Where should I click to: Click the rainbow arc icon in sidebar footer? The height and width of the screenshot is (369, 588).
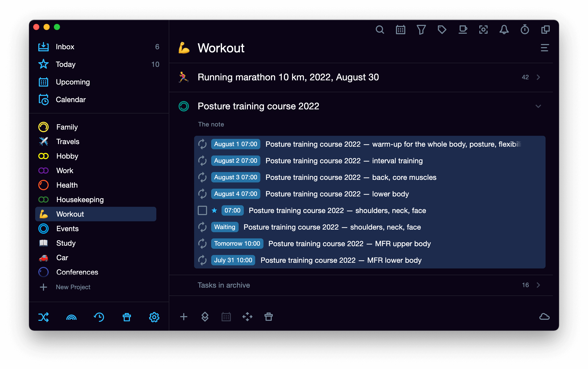pyautogui.click(x=71, y=317)
